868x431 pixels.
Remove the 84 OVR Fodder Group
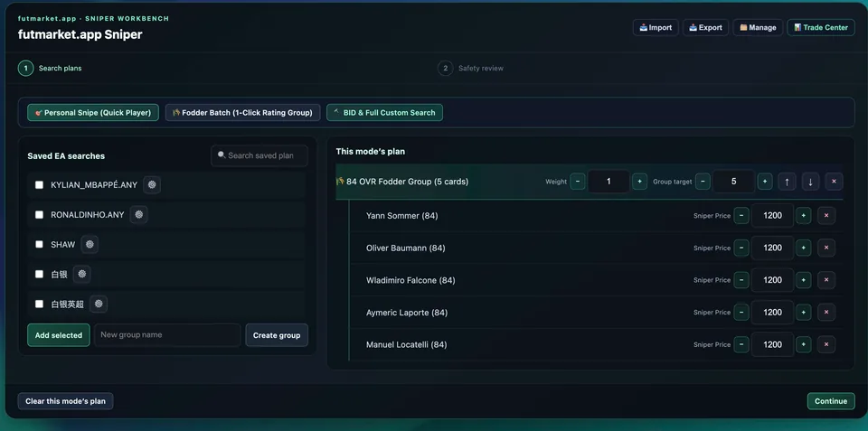click(x=834, y=182)
